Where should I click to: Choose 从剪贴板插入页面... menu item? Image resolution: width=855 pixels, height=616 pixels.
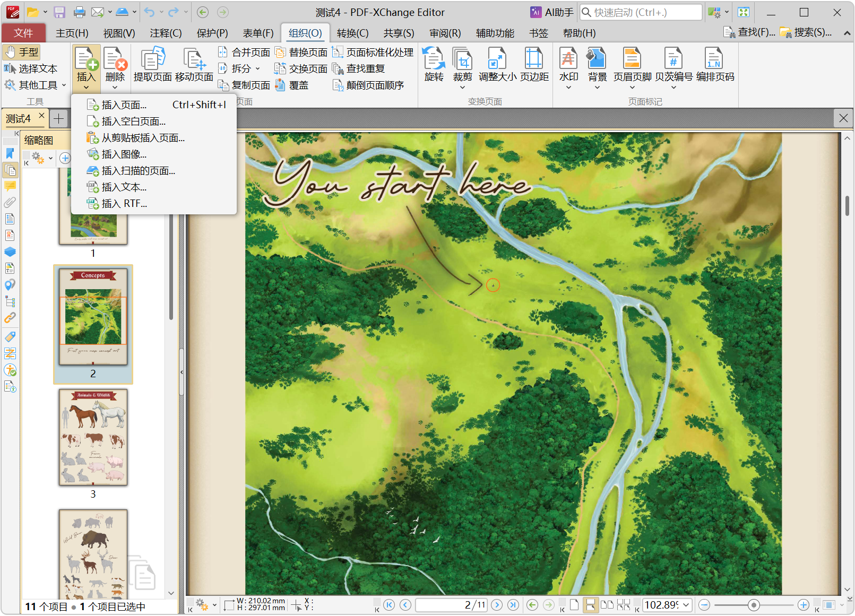point(154,138)
